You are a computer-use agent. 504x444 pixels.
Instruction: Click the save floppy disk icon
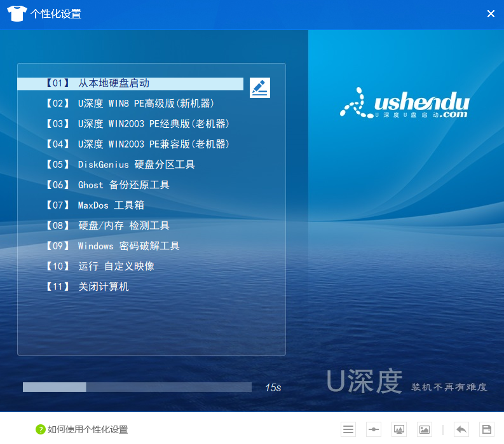(487, 429)
